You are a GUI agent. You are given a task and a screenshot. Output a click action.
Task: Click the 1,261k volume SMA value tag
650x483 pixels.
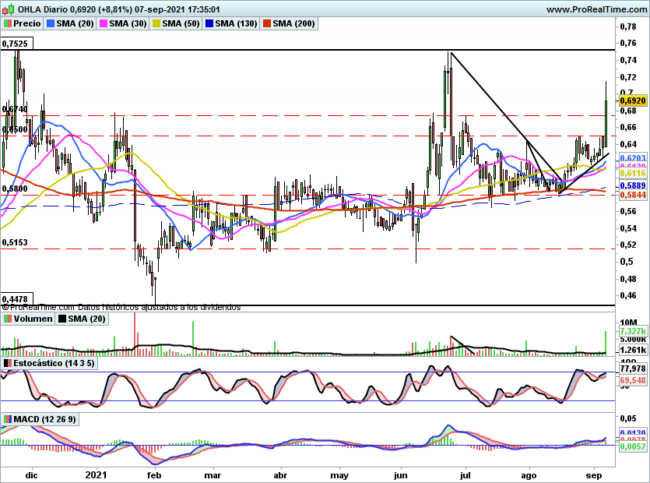tap(633, 351)
